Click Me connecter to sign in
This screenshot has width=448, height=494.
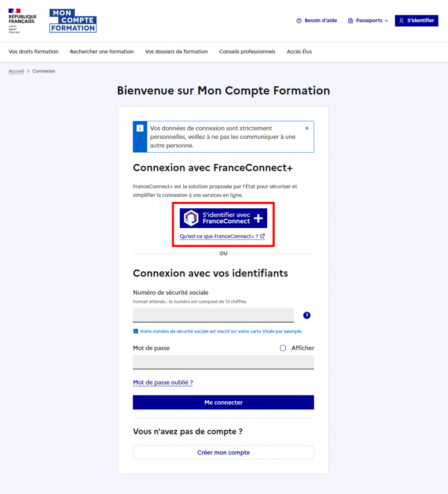[x=223, y=402]
